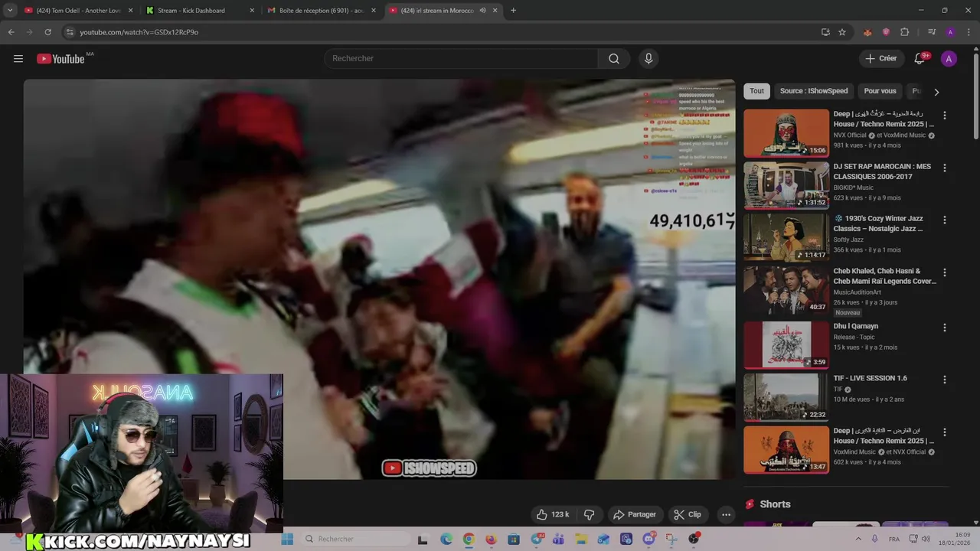Open Cheb Khaled, Cheb Hasni video title

pos(884,275)
